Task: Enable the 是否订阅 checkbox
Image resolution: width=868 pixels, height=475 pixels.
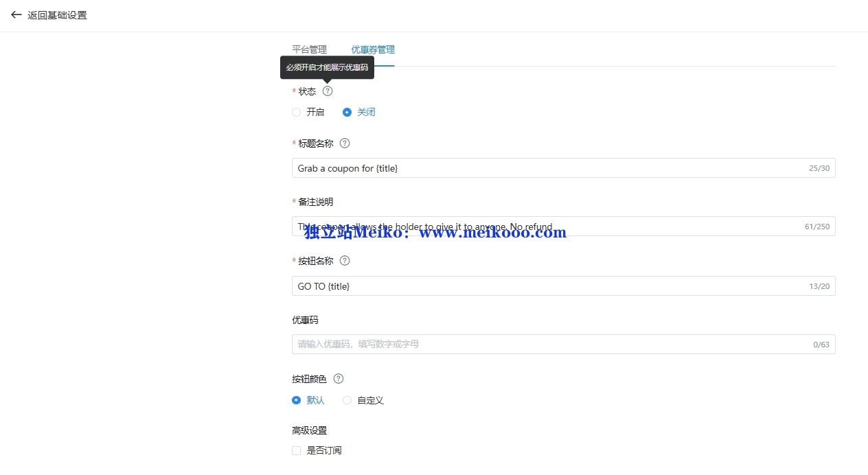Action: tap(296, 450)
